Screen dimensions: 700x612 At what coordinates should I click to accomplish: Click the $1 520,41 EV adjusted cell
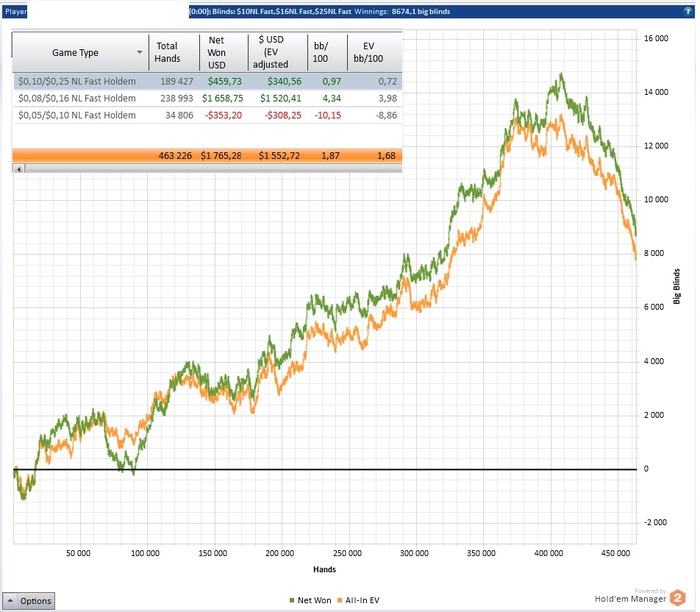click(281, 98)
